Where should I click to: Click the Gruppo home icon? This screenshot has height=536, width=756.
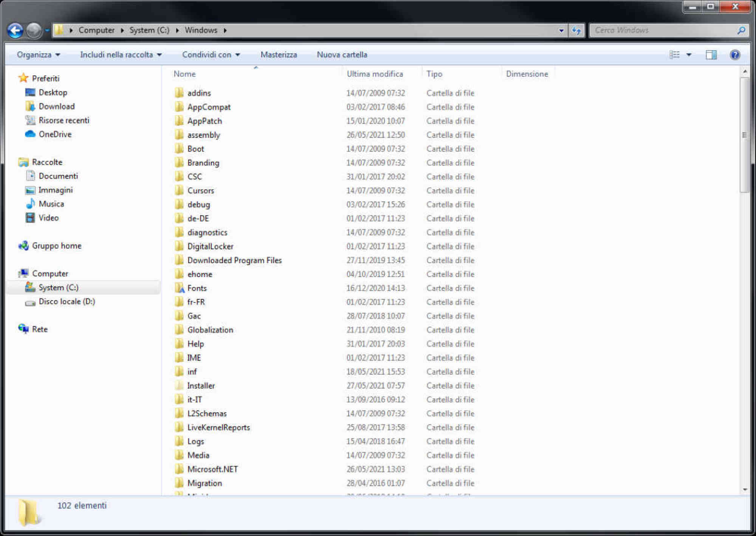coord(23,246)
